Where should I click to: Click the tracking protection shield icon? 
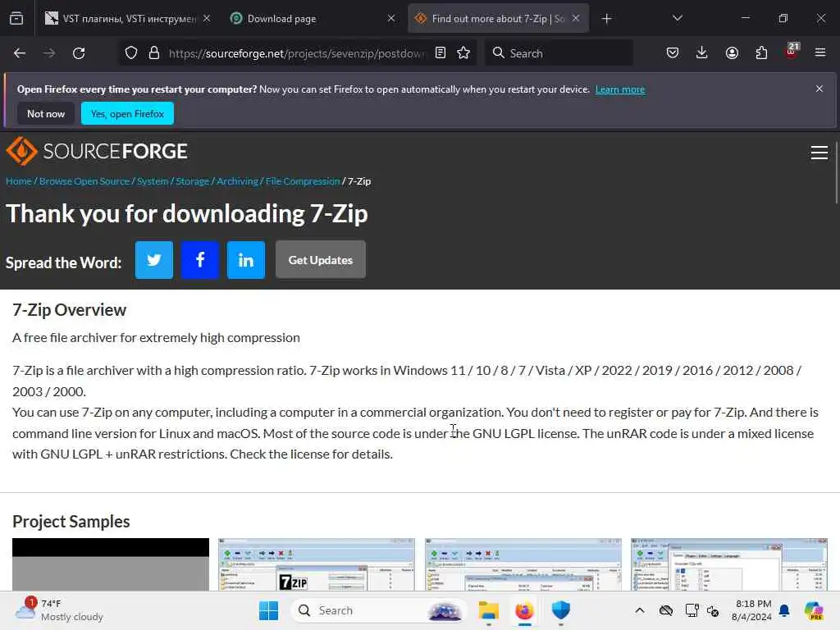131,53
